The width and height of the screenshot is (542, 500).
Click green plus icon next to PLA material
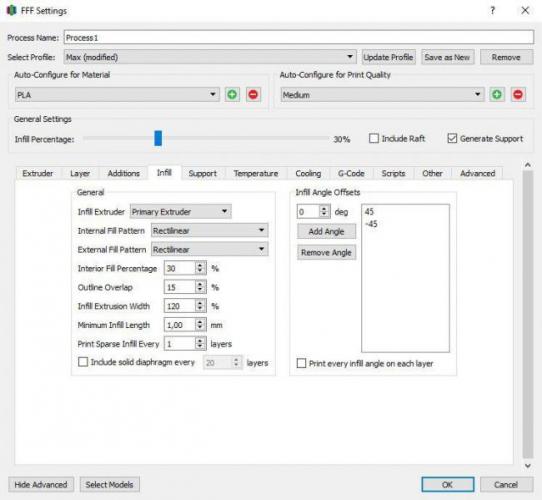[x=232, y=94]
